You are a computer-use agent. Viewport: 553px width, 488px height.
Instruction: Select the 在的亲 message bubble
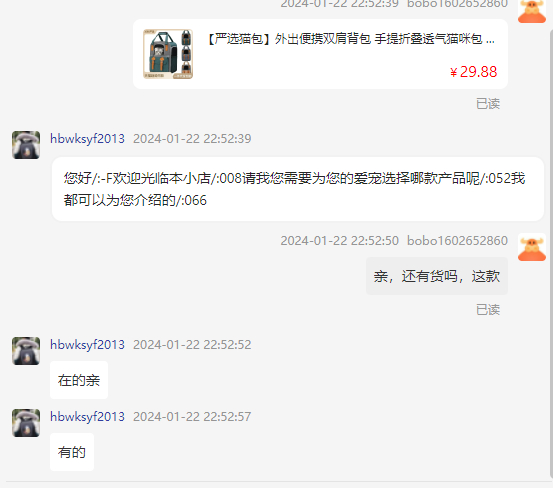(79, 380)
